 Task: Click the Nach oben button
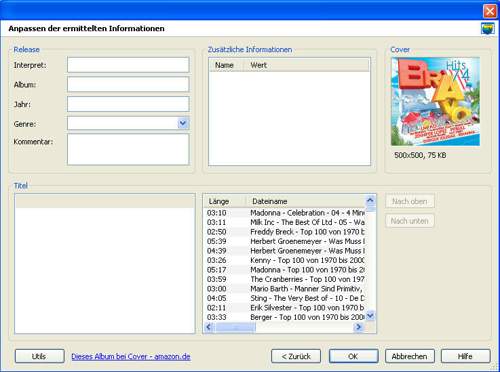[x=410, y=201]
